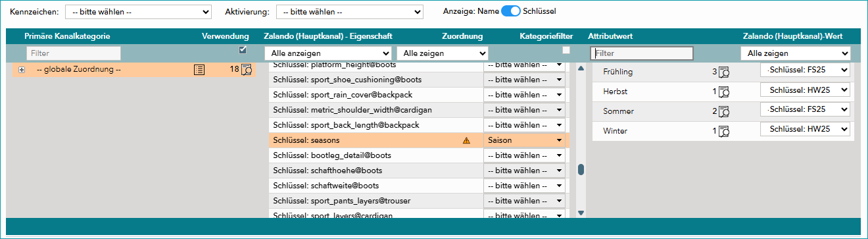Open assignment dropdown for sport_pants_layers@trouser
Screen dimensions: 868x239
pyautogui.click(x=525, y=201)
